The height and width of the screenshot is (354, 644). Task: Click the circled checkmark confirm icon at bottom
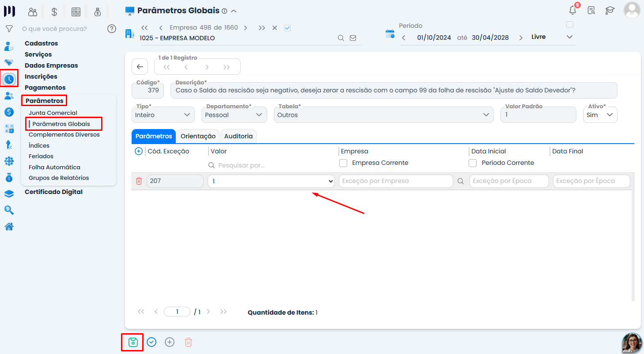pos(152,342)
